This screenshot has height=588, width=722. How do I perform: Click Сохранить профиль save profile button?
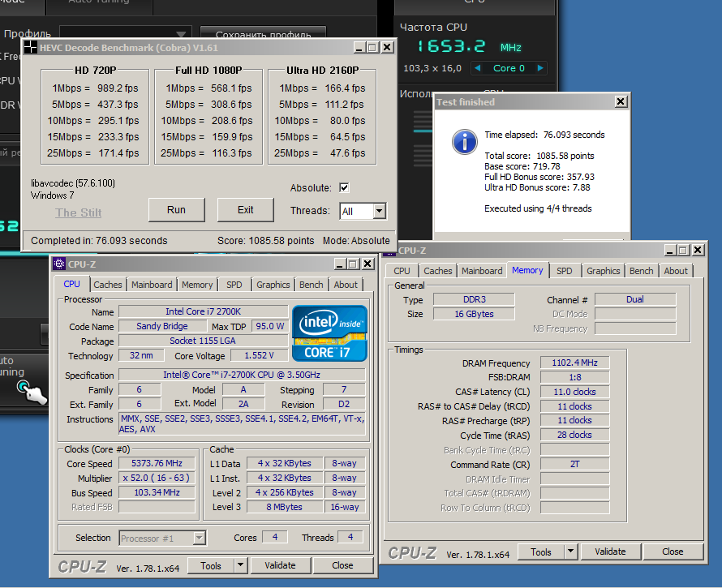[x=263, y=33]
